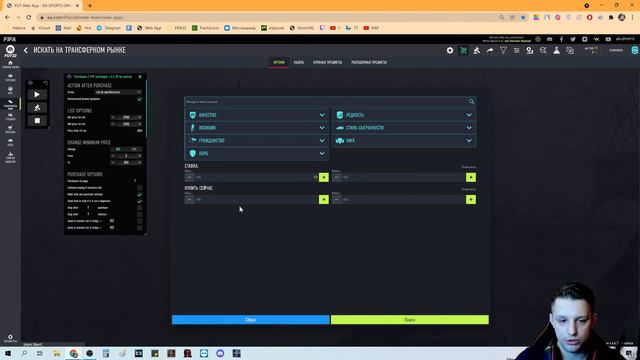This screenshot has height=360, width=640.
Task: Toggle the Stop after 1 minutes checkbox
Action: [140, 214]
